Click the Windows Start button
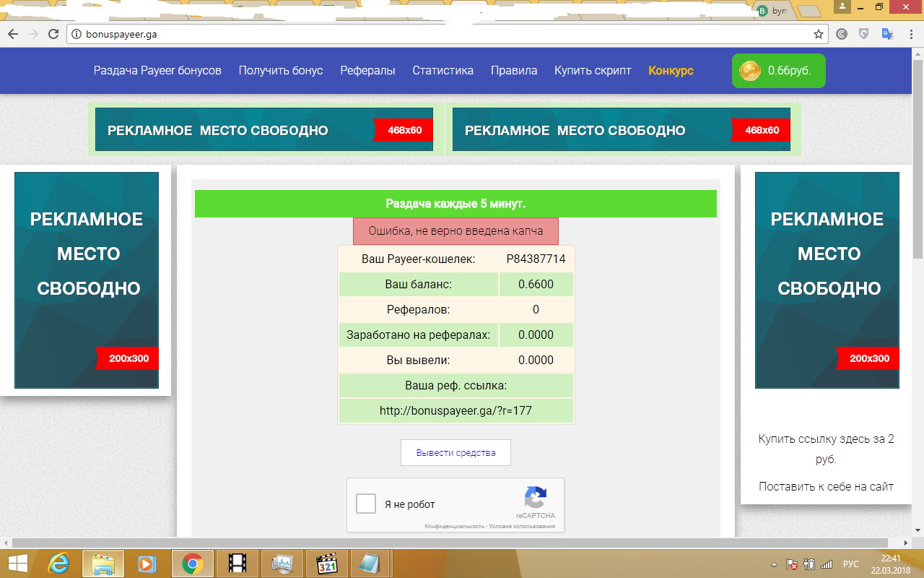Image resolution: width=924 pixels, height=578 pixels. pyautogui.click(x=17, y=563)
